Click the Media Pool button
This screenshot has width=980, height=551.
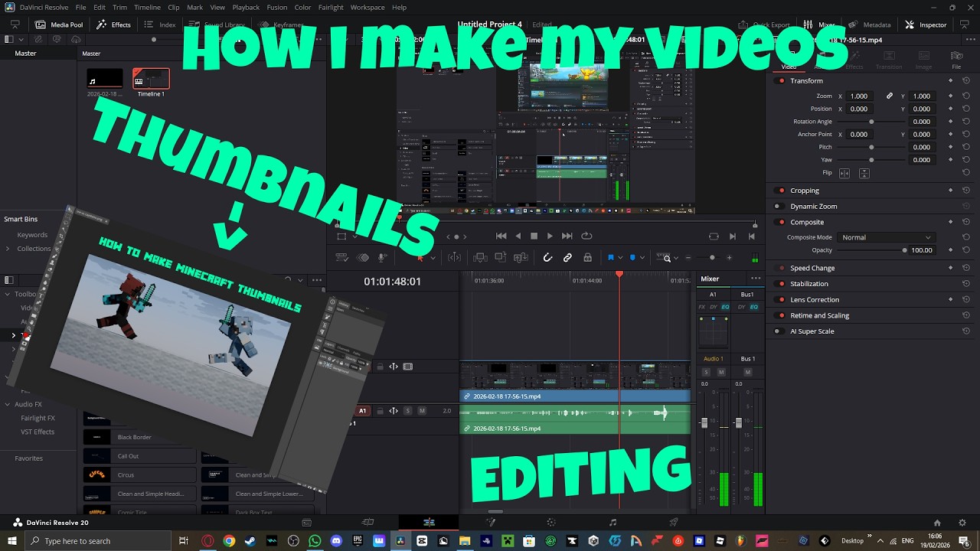tap(57, 24)
